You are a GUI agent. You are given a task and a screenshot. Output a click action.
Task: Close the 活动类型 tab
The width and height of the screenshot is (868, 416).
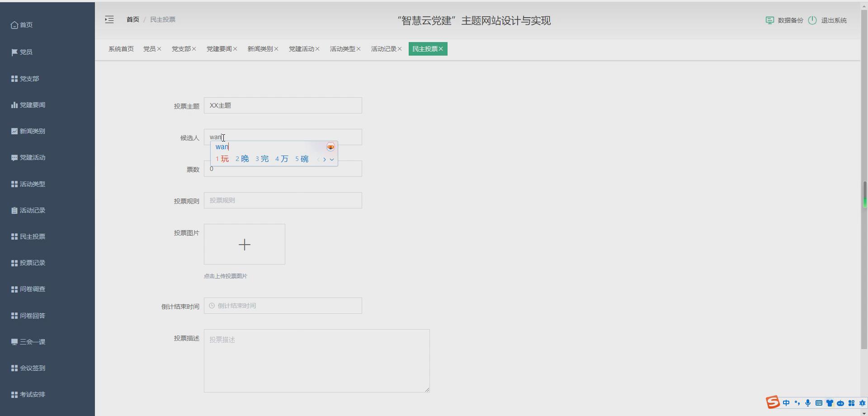click(359, 49)
